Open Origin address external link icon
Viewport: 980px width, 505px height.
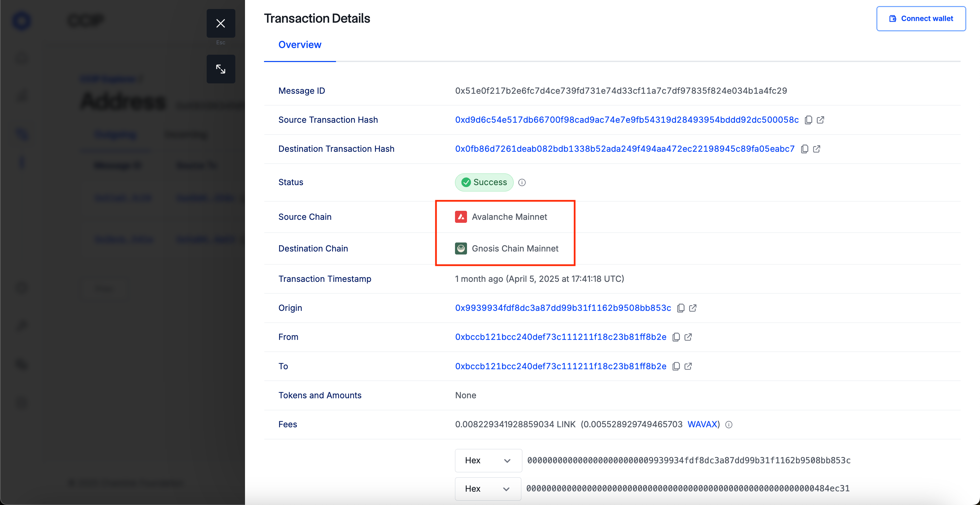[x=693, y=308]
